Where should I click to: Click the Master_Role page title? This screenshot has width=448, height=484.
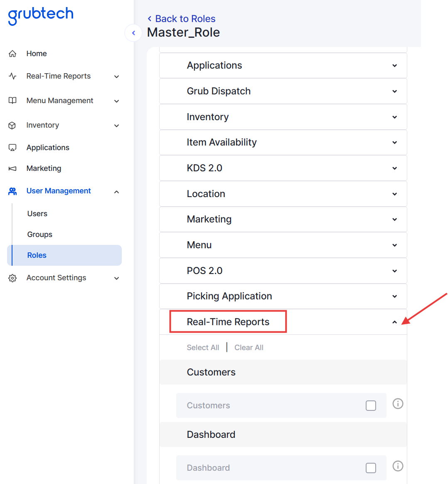pos(184,32)
